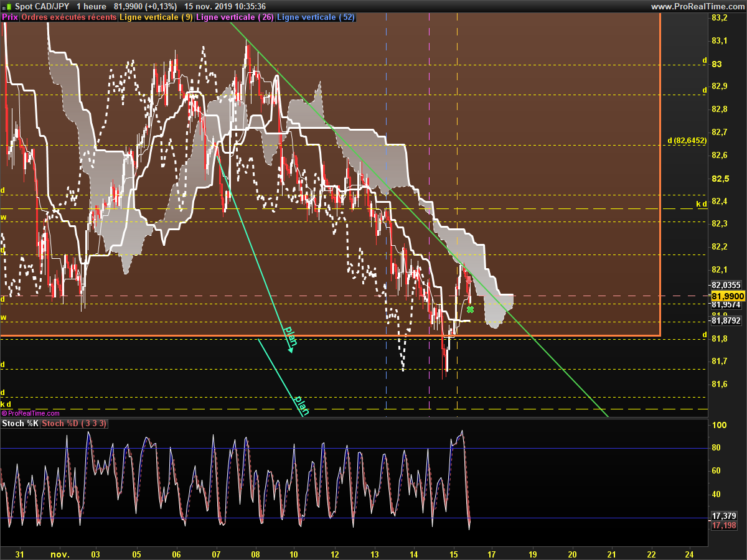Select 'Ligne verticale (52)' indicator label

coord(316,17)
